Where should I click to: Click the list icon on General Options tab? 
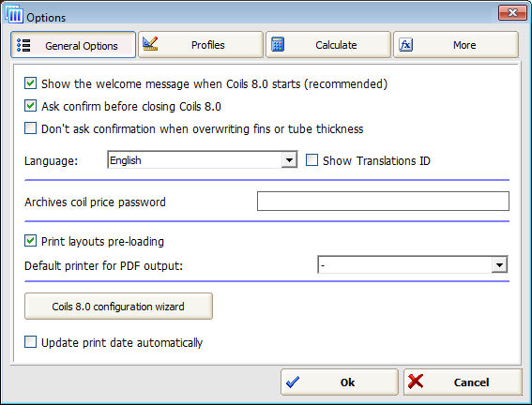pyautogui.click(x=23, y=45)
